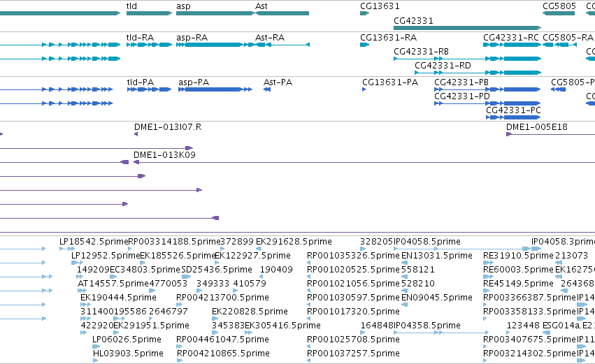
Task: Click the HL03903.5prime EST label
Action: click(x=128, y=354)
